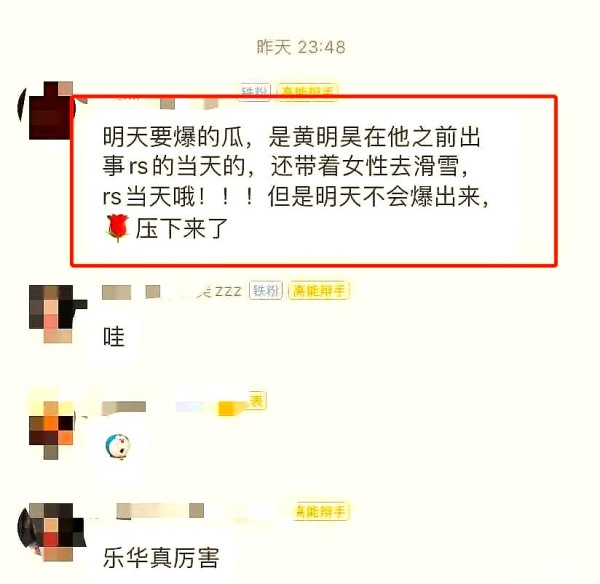Tap the 乐华真厉害 message bubble
This screenshot has height=584, width=600.
[161, 558]
